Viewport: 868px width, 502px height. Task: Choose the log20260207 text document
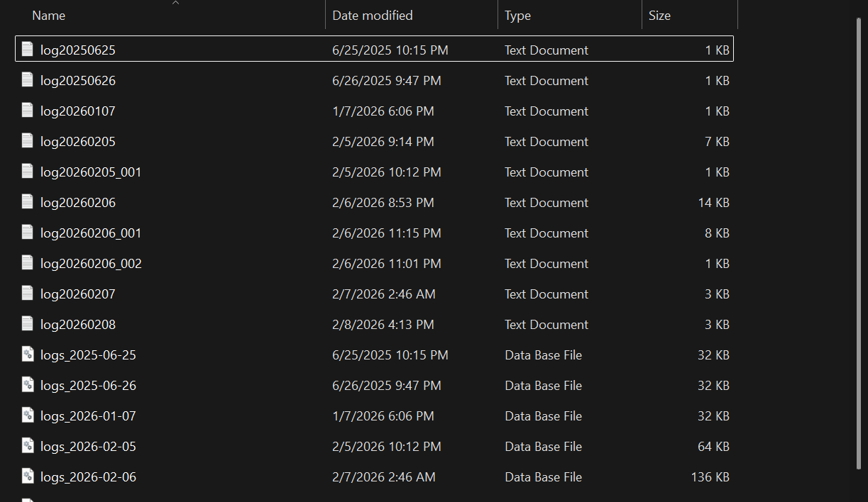tap(78, 294)
